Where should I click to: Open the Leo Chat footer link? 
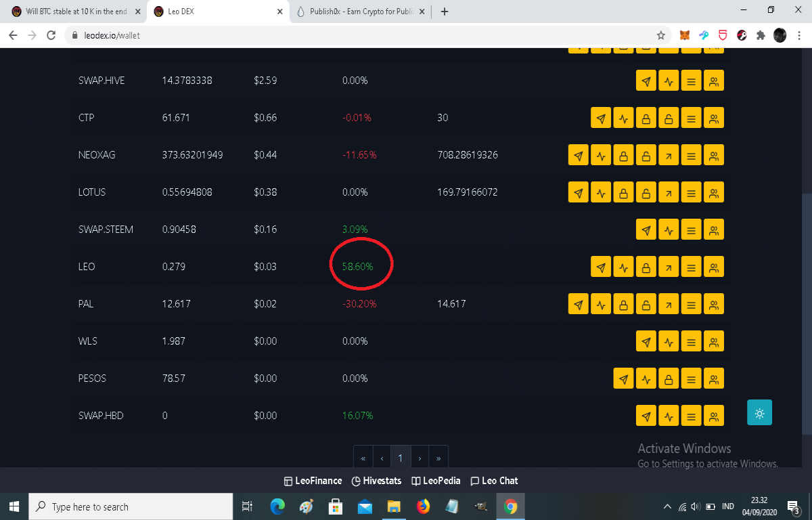point(494,481)
